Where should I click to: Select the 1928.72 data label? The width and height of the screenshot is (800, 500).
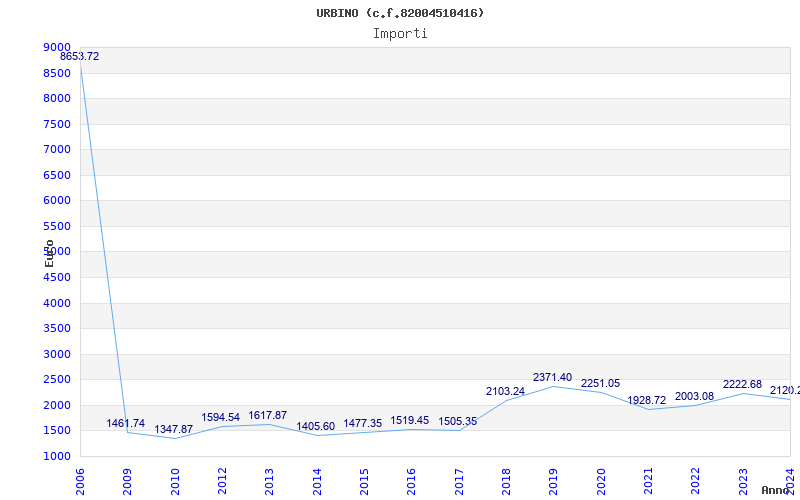[647, 401]
